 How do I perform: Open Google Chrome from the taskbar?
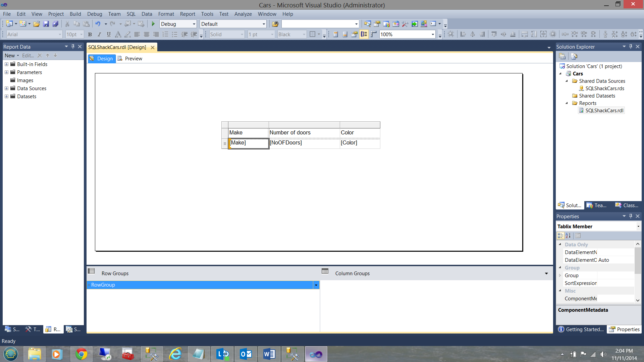[x=81, y=354]
